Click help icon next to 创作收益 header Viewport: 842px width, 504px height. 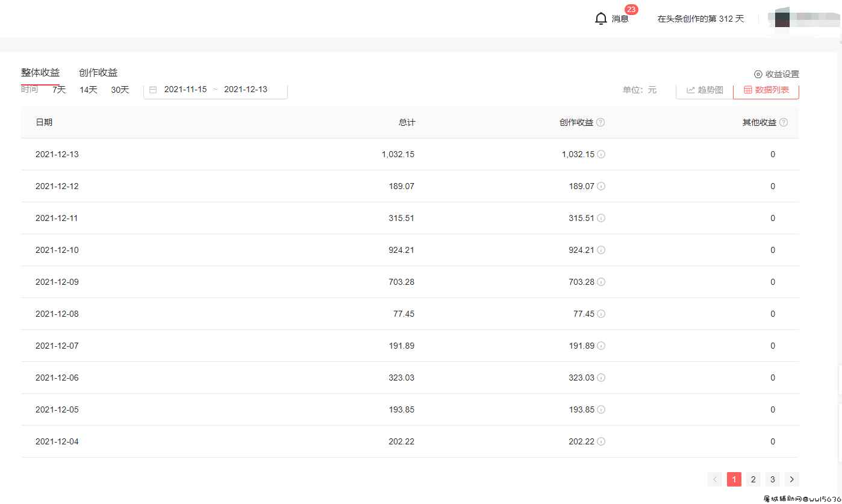600,122
